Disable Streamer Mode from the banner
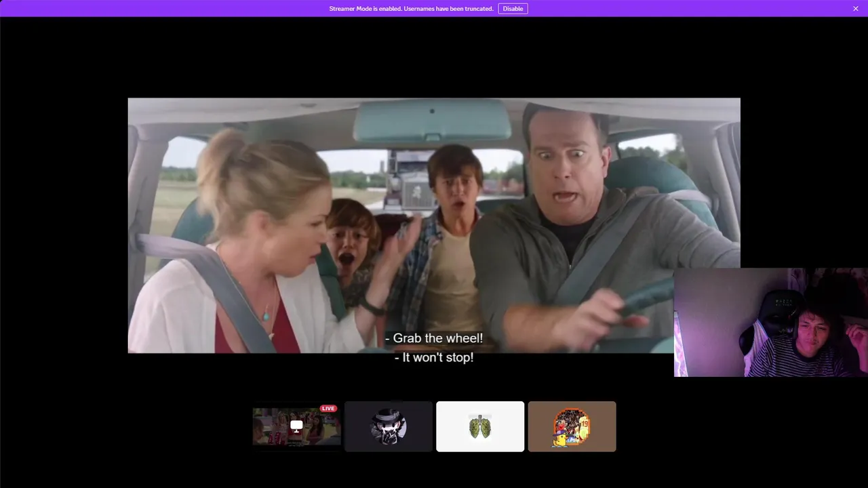 click(513, 9)
